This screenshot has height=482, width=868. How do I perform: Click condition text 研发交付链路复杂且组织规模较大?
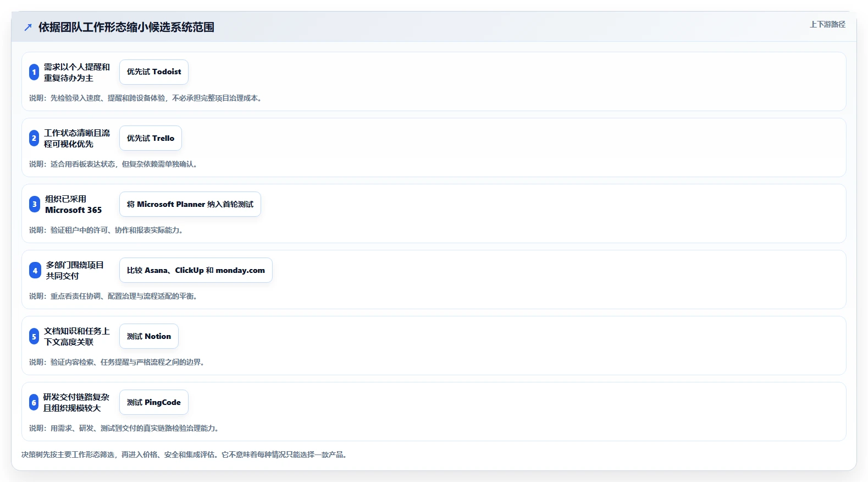point(76,402)
